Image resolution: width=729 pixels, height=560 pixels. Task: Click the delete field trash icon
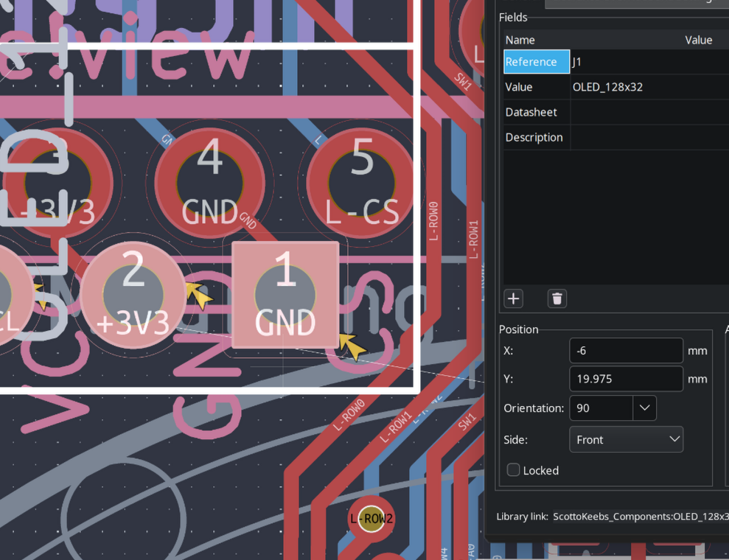557,298
